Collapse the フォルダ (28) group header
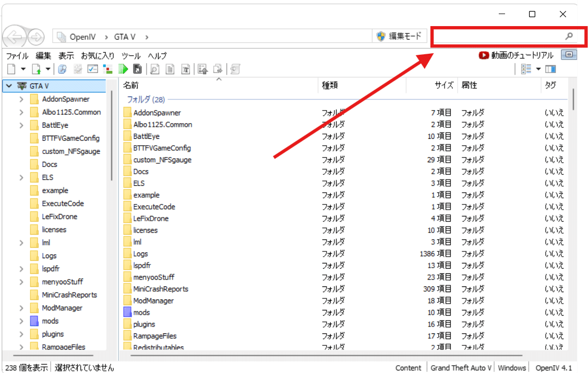Screen dimensions: 588x373 tap(146, 100)
